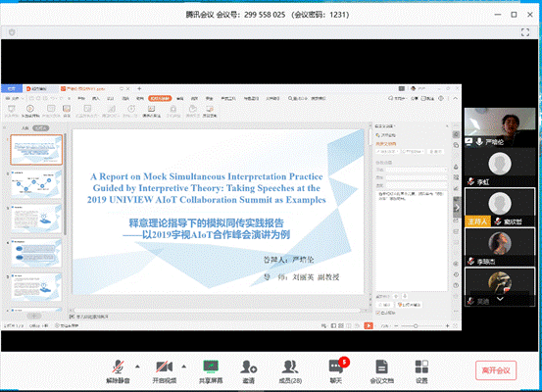Open the highlighted orange ribbon tab in WPS
The image size is (542, 392).
[160, 99]
